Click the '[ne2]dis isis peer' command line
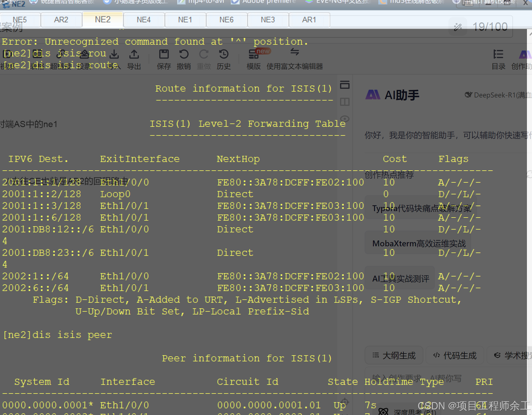Image resolution: width=532 pixels, height=415 pixels. 57,335
